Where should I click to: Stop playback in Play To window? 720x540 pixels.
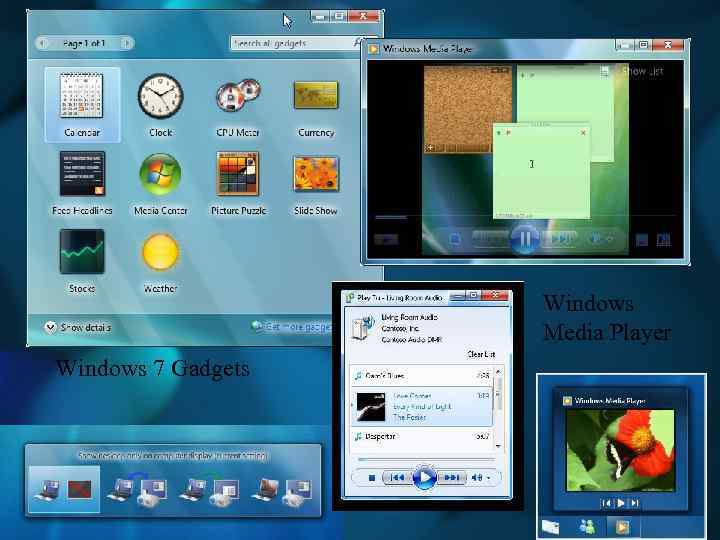tap(372, 478)
